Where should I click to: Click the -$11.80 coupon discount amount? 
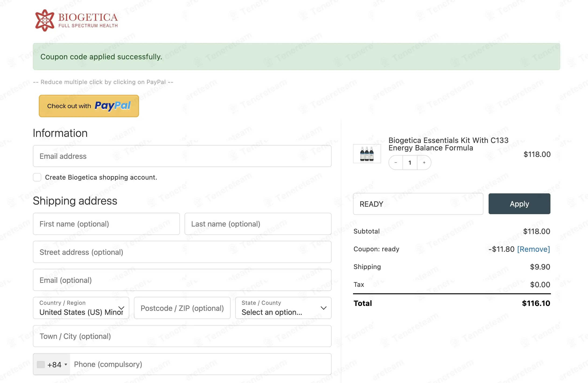[x=501, y=249]
